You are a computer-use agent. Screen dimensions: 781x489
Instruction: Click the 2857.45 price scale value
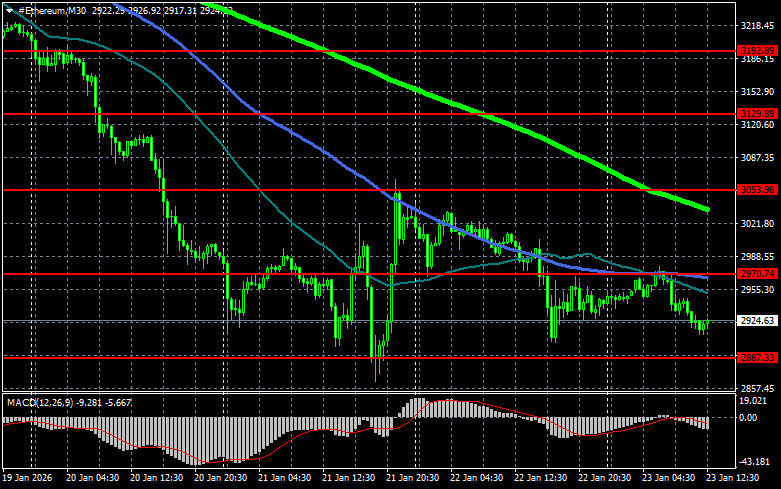pos(758,388)
